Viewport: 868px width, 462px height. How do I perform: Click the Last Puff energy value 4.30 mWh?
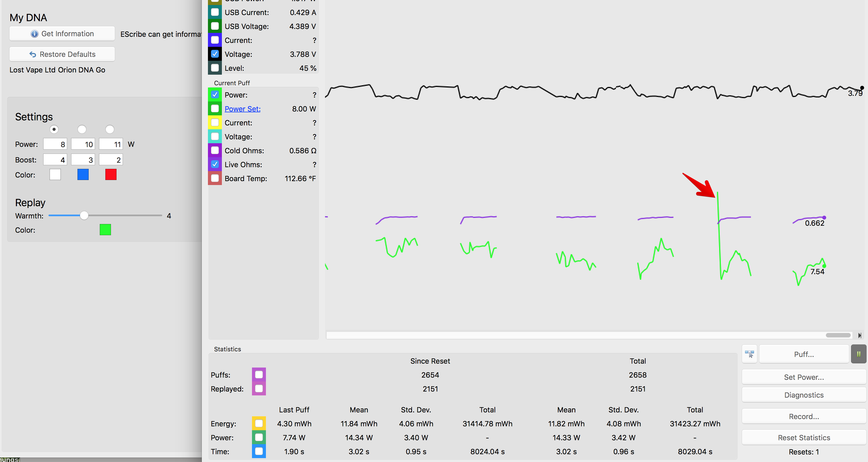(x=294, y=424)
